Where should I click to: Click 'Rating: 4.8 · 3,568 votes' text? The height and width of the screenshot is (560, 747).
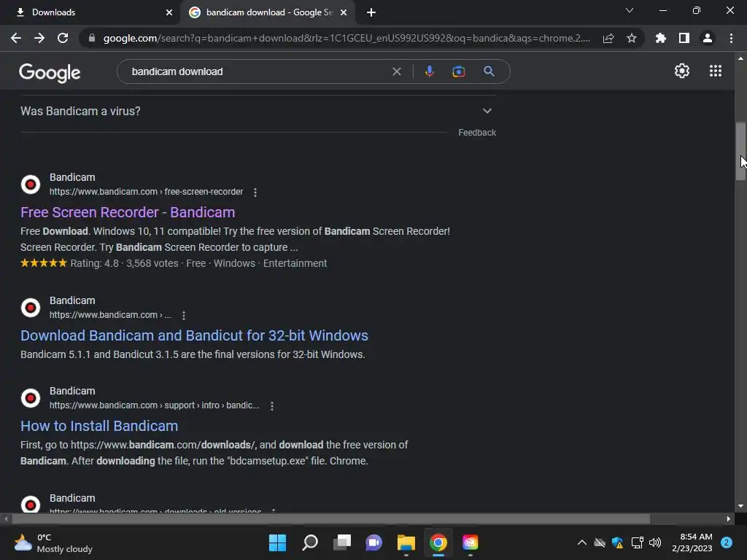click(124, 263)
